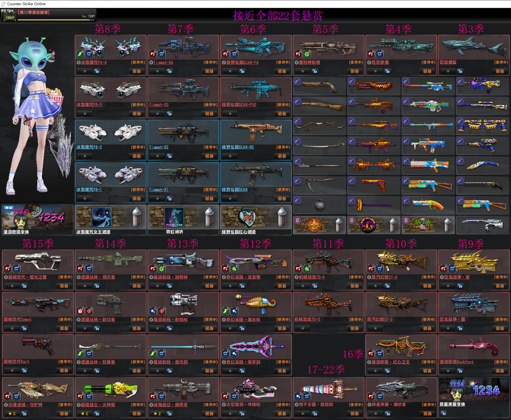
Task: Toggle the yellow star C on 沙漠迷城·守护神
Action: click(12, 413)
